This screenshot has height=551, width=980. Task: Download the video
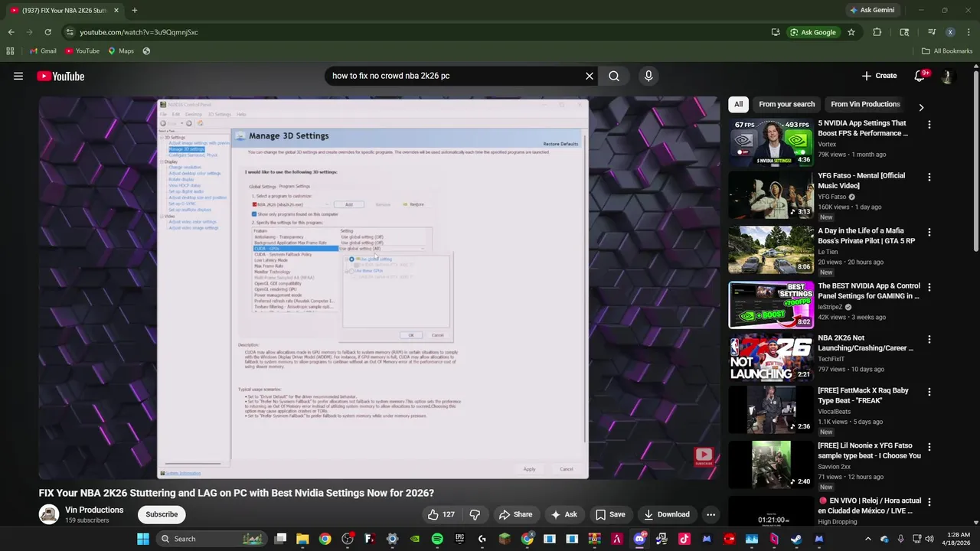click(667, 514)
